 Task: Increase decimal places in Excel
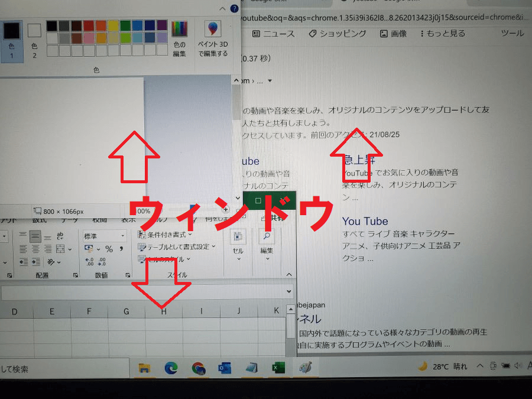[89, 262]
